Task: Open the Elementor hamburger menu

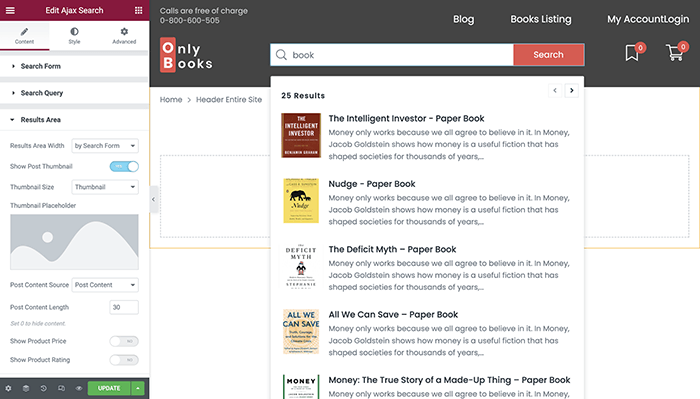Action: (10, 10)
